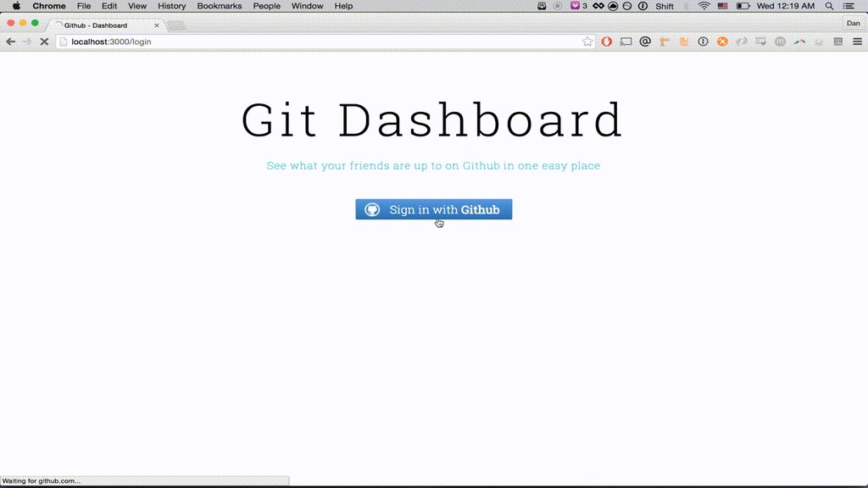Screen dimensions: 868x488
Task: Minimize the Chrome window with yellow button
Action: point(23,23)
